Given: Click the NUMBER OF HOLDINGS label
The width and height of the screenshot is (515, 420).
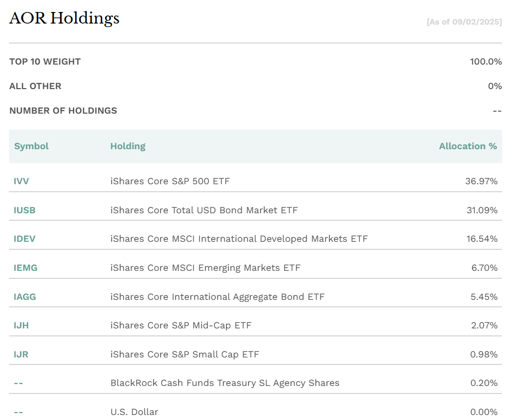Looking at the screenshot, I should tap(63, 111).
